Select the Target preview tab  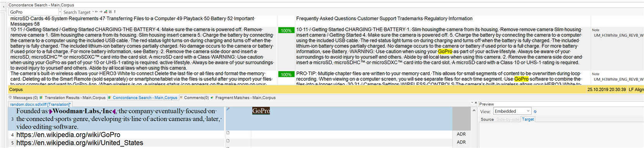(528, 120)
